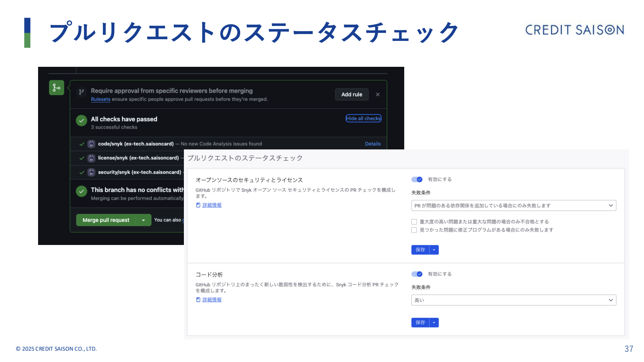
Task: Click the green checkmark next to All checks passed
Action: coord(81,121)
